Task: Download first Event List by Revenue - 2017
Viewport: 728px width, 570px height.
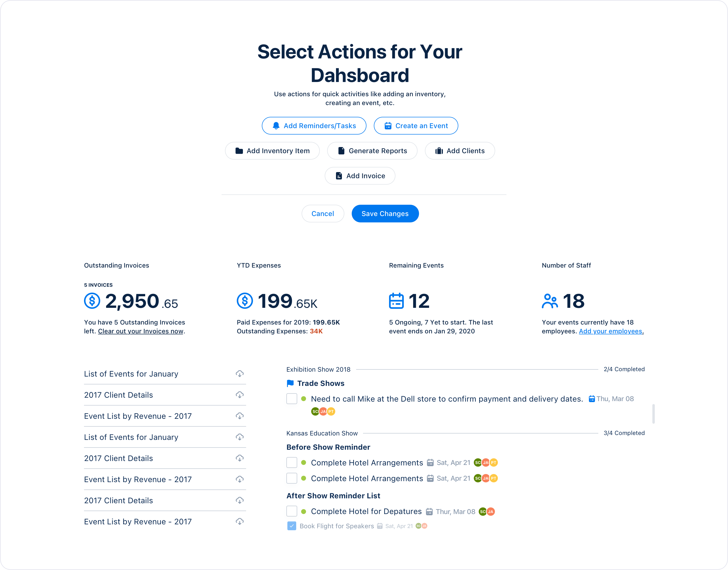Action: pos(239,416)
